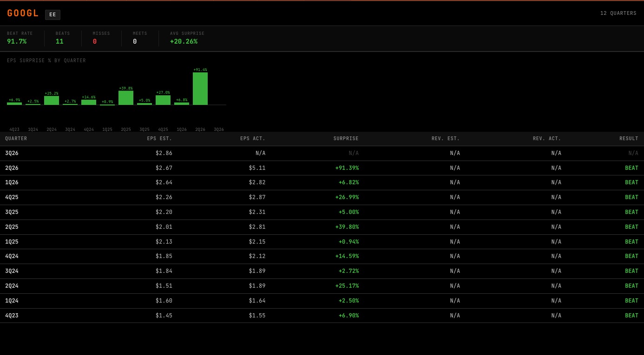This screenshot has width=644, height=355.
Task: Click the $2.81 EPS actual cell
Action: pos(257,227)
